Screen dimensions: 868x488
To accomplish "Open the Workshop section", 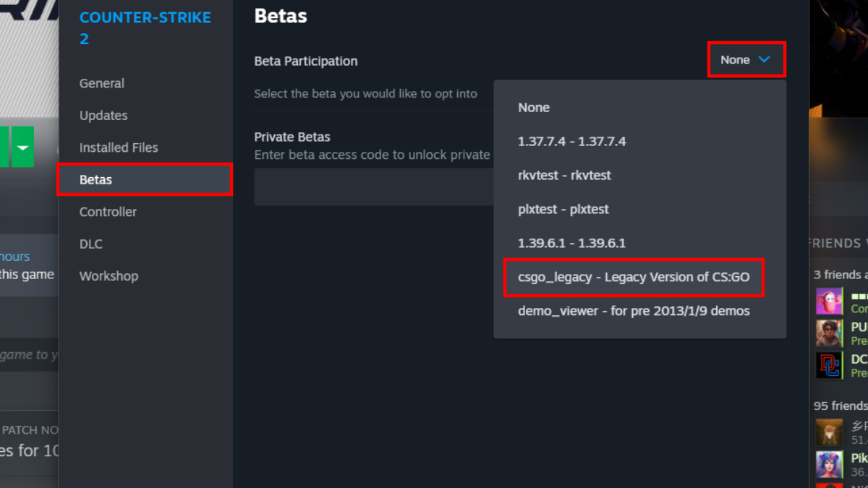I will pos(109,275).
